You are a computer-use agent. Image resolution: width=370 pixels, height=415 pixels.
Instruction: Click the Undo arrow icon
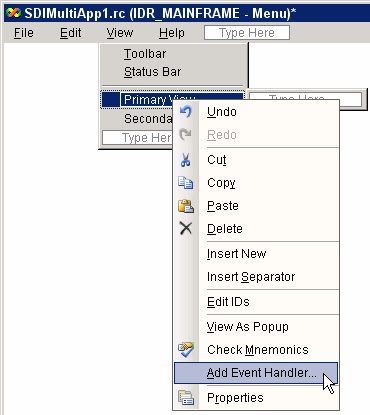[x=186, y=112]
